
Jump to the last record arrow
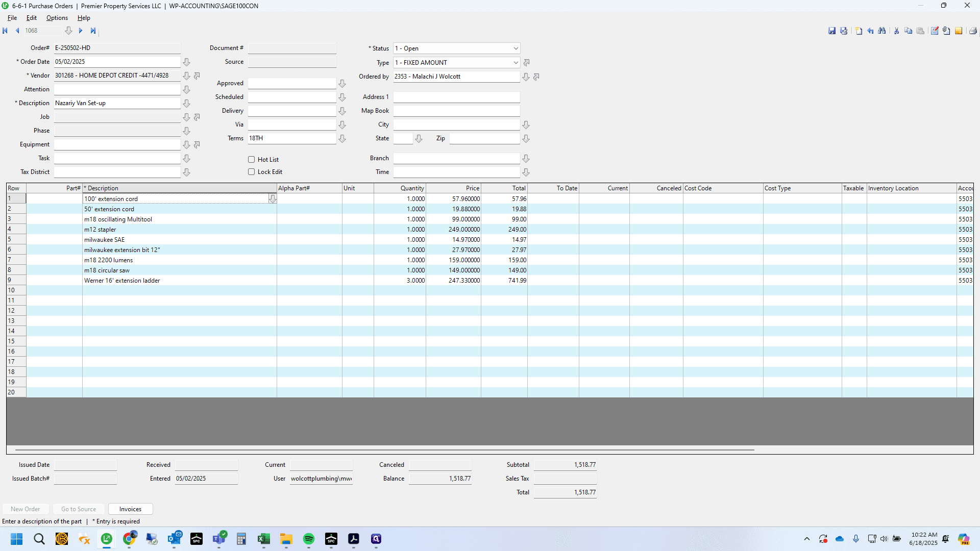[x=93, y=31]
